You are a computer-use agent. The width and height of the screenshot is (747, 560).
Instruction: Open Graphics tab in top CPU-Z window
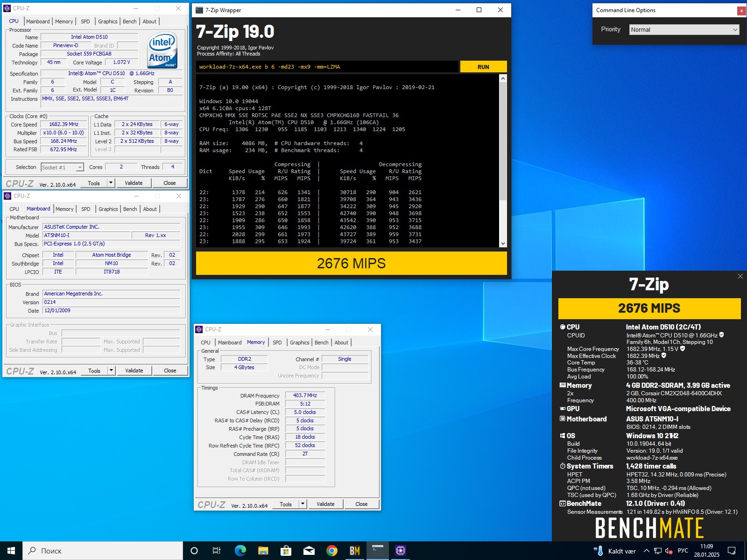107,21
